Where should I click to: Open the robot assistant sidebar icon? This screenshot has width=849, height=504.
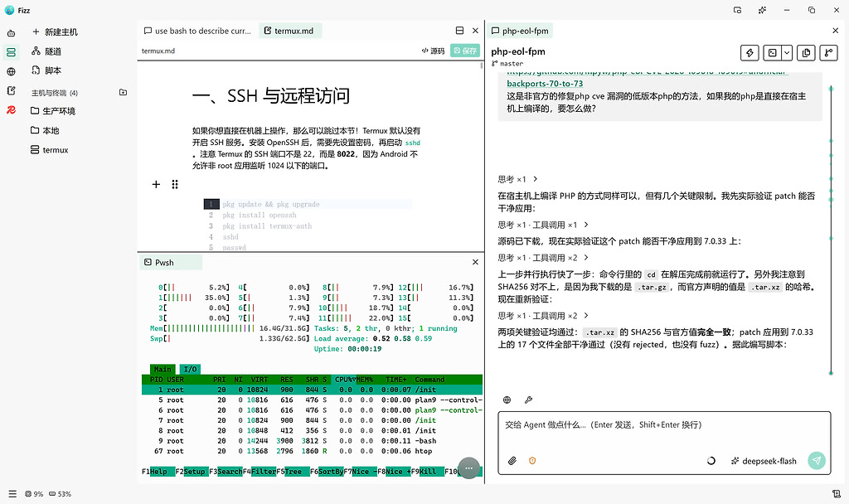tap(11, 33)
